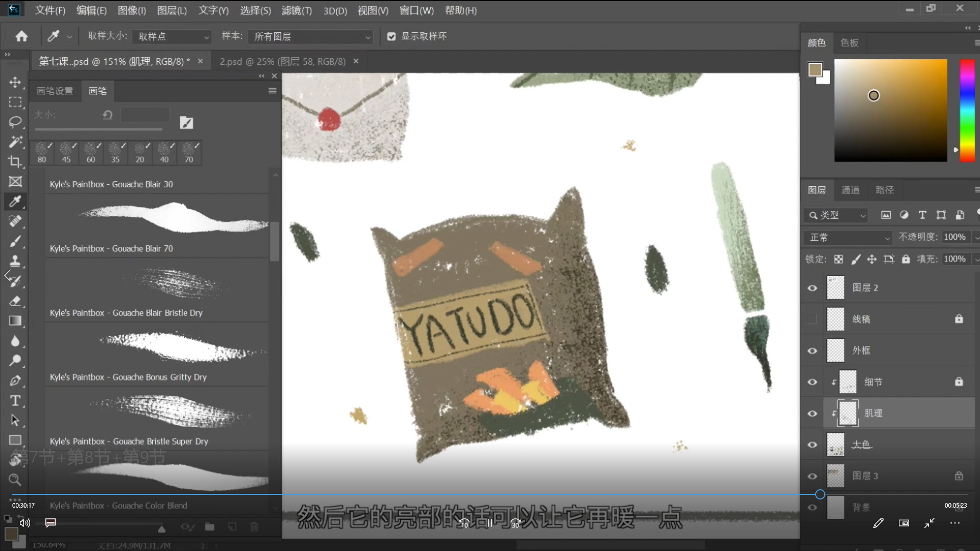The image size is (980, 551).
Task: Open 样本 所有图层 dropdown
Action: click(311, 37)
